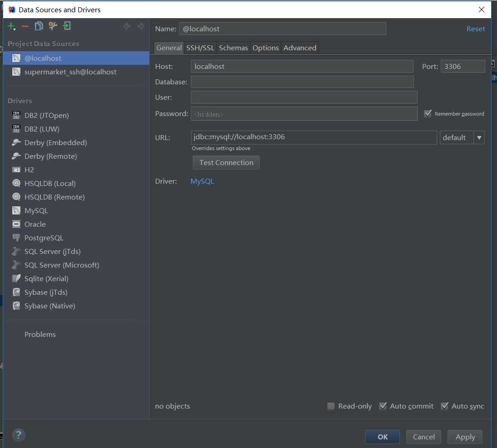Click the Test Connection button

(226, 162)
